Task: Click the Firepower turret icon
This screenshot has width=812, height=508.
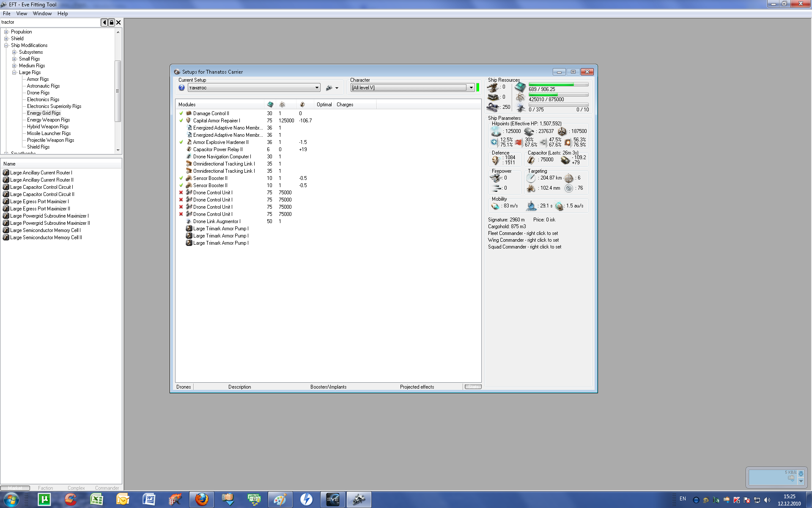Action: click(496, 178)
